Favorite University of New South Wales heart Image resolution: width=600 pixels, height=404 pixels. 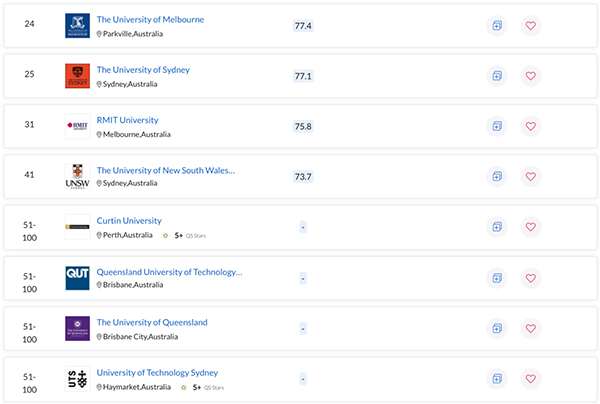coord(531,176)
